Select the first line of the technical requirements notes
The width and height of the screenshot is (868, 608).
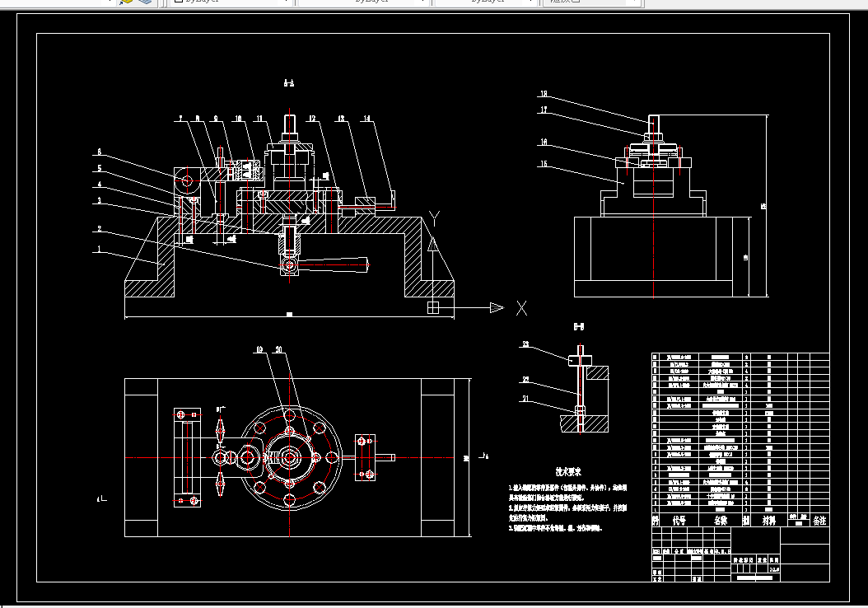(x=568, y=488)
